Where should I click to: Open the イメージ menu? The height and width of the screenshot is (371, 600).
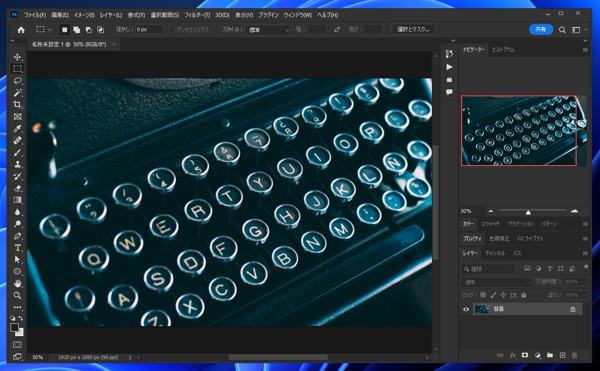84,15
